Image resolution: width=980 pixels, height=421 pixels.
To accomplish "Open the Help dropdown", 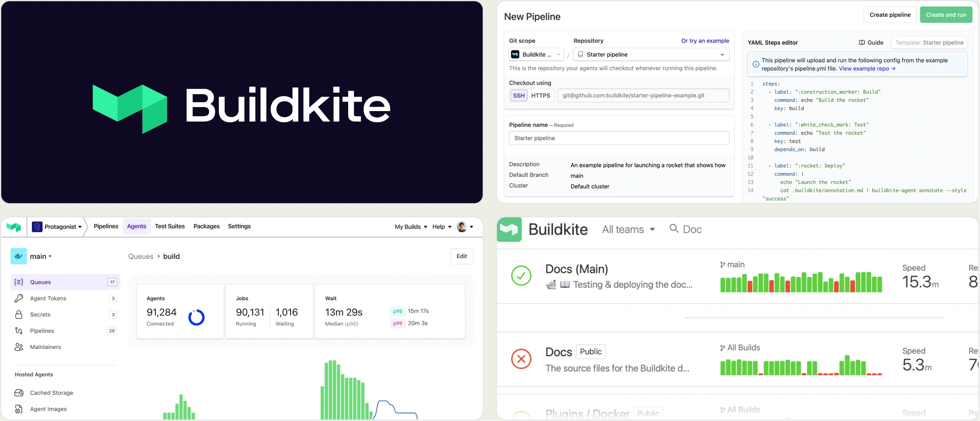I will coord(442,227).
